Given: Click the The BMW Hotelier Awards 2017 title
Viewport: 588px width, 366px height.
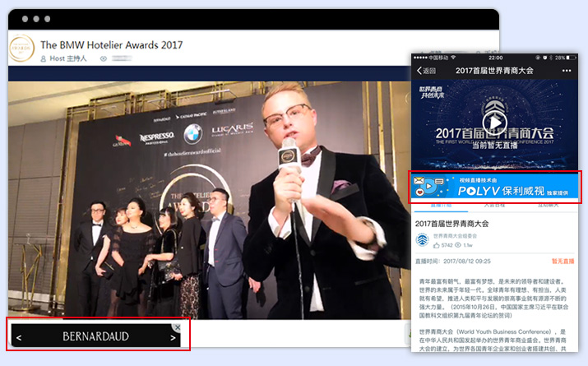Looking at the screenshot, I should tap(111, 45).
